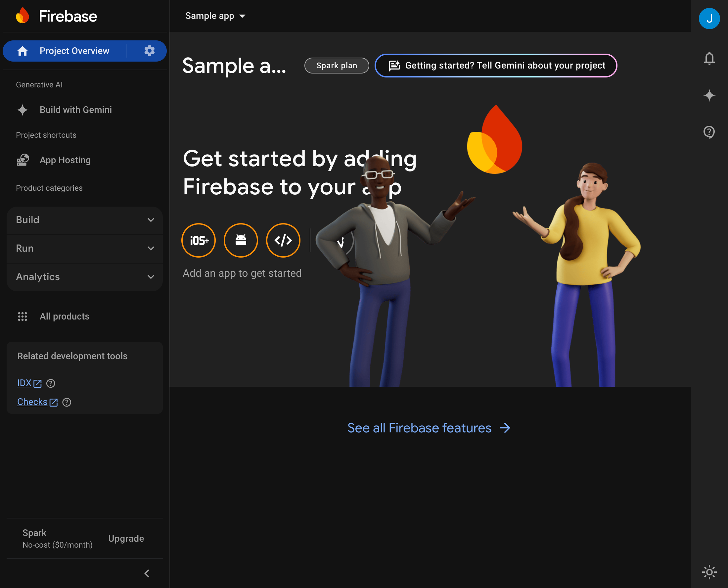
Task: Open See all Firebase features
Action: pyautogui.click(x=429, y=428)
